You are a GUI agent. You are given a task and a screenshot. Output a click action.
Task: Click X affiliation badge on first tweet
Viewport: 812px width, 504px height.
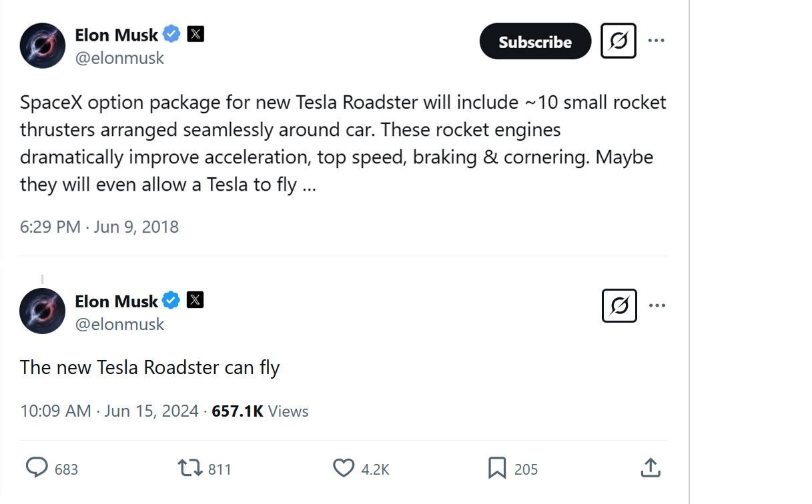[195, 34]
